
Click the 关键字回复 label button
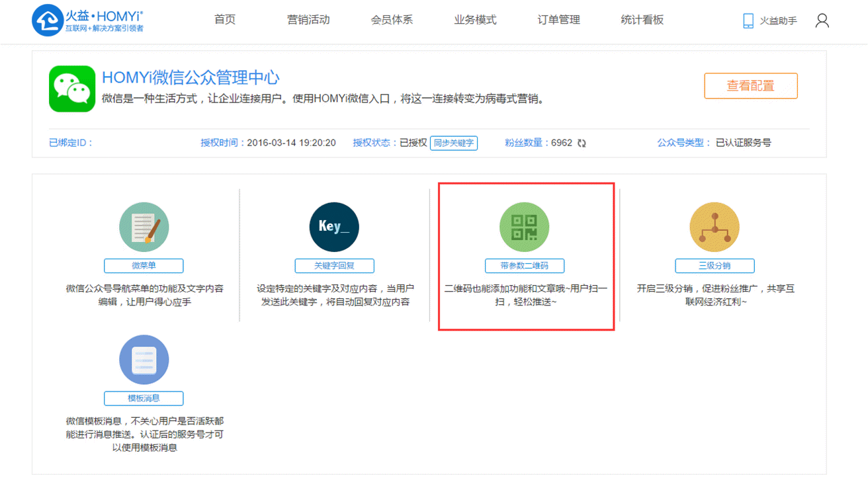click(x=334, y=266)
